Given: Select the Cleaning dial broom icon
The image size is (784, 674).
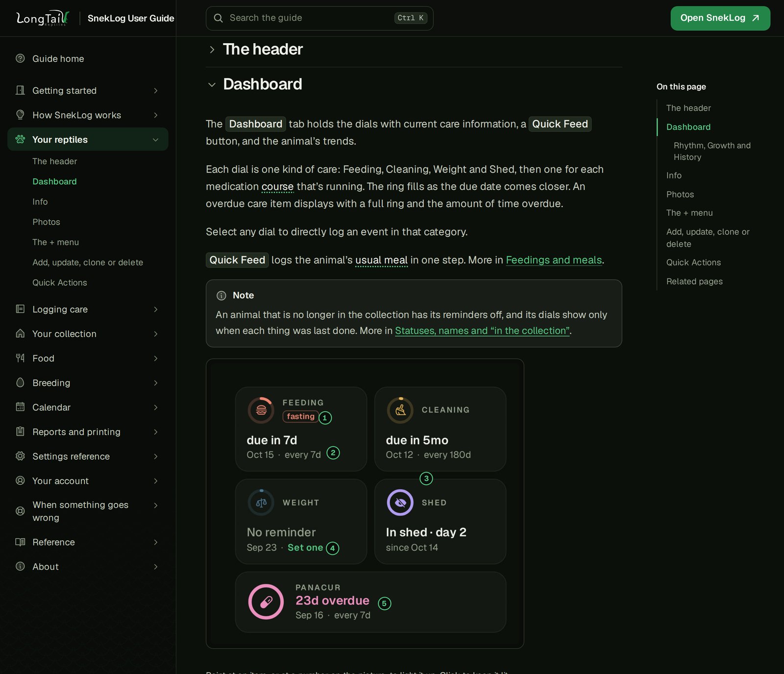Looking at the screenshot, I should (x=400, y=410).
